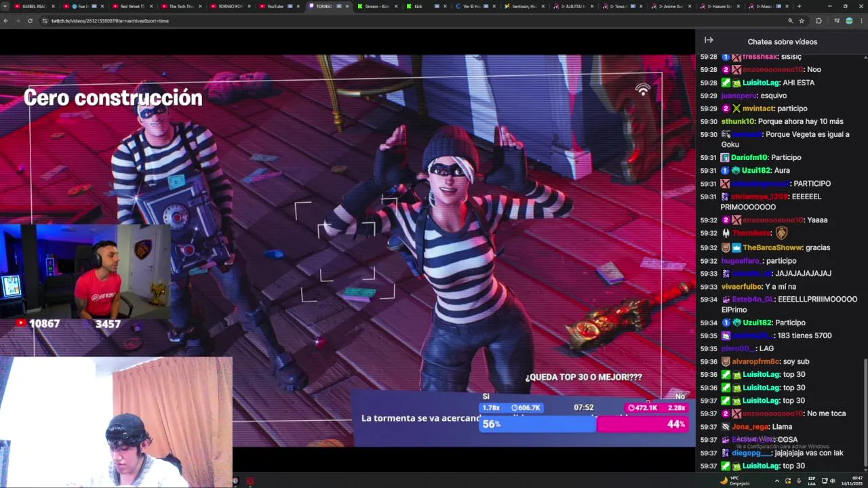
Task: Click the 59:36 timestamp before 'soy sub'
Action: point(709,362)
